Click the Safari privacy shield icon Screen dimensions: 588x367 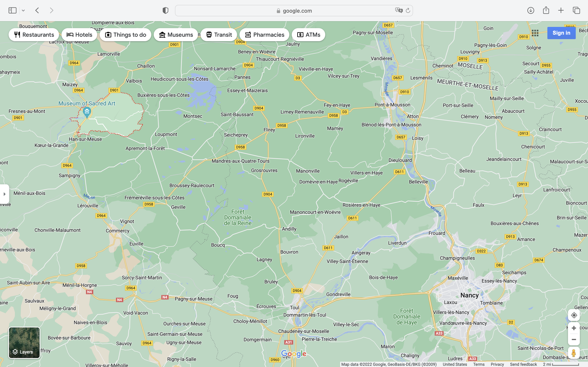coord(165,10)
